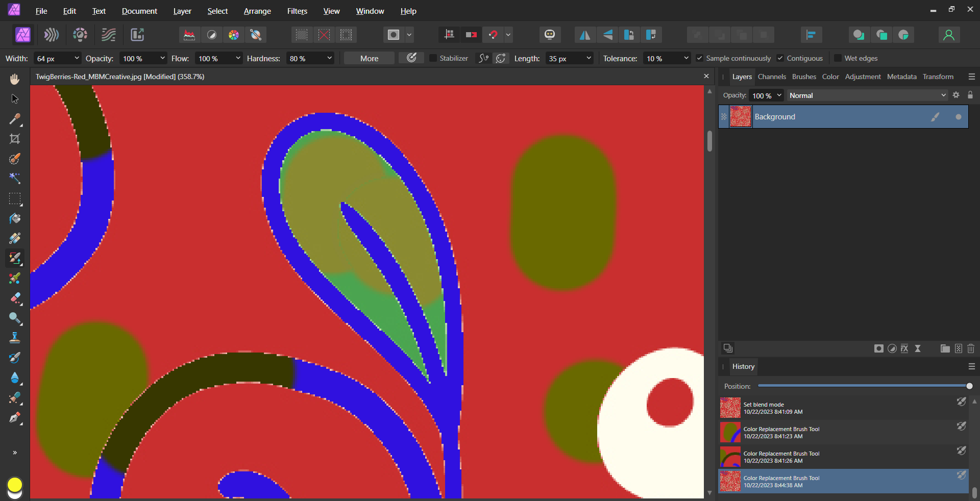The height and width of the screenshot is (501, 980).
Task: Select the Color Replacement Brush tool
Action: click(15, 258)
